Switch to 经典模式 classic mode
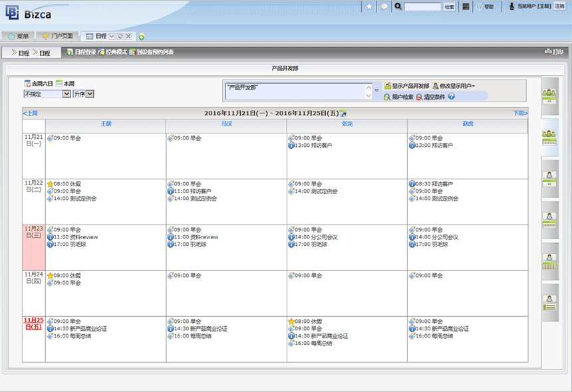This screenshot has width=572, height=392. 112,52
